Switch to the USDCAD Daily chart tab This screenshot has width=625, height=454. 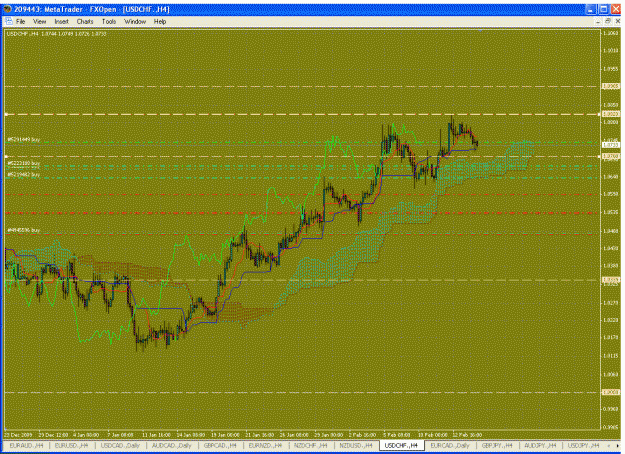pyautogui.click(x=120, y=445)
